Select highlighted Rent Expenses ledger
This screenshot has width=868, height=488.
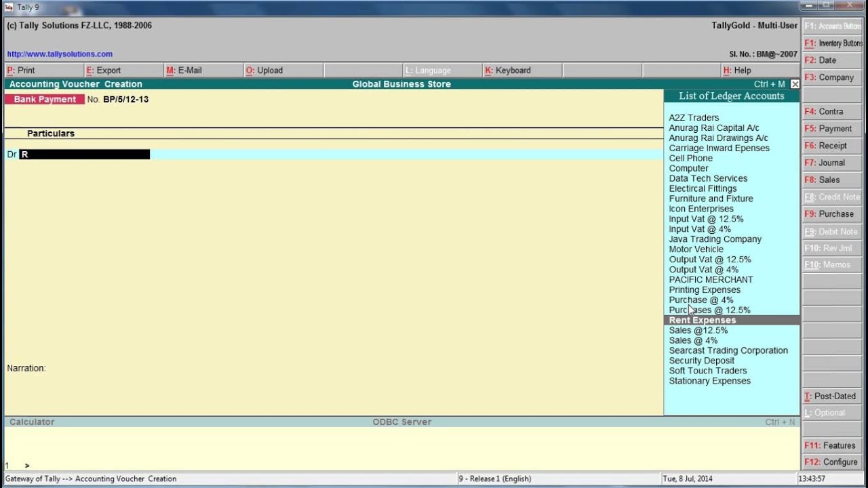[x=732, y=320]
